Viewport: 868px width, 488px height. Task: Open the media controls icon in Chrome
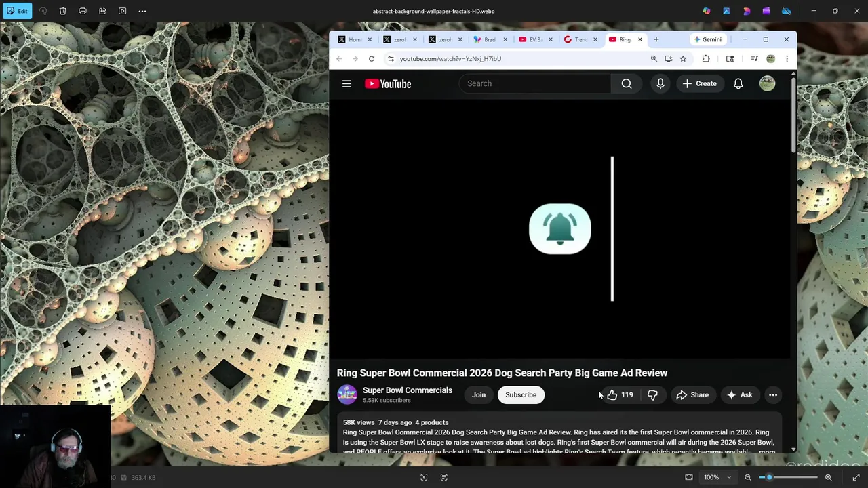[754, 59]
